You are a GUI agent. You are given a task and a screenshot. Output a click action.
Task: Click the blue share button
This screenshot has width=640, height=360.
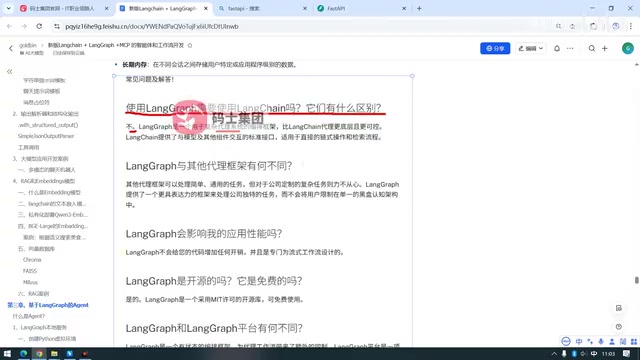coord(495,48)
